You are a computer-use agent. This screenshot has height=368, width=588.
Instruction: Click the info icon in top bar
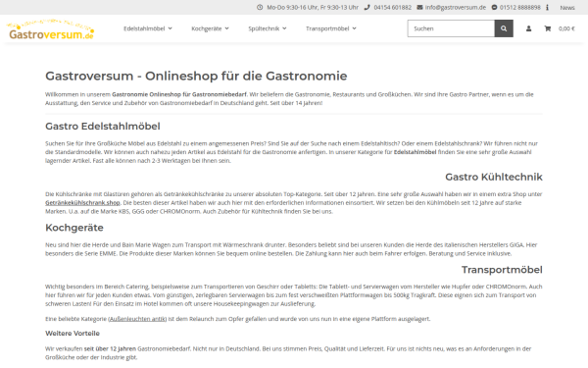coord(547,8)
